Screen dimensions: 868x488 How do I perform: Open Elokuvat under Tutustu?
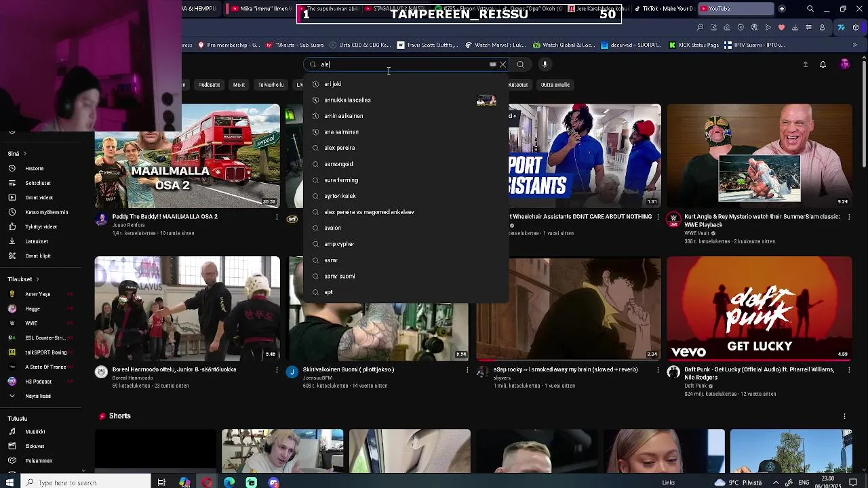35,446
